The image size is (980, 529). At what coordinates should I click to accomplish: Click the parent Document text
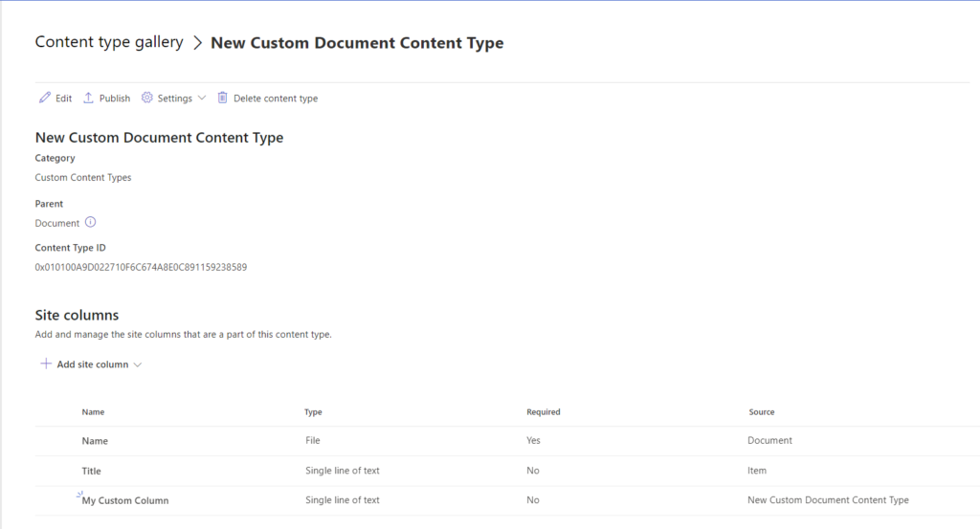(56, 223)
